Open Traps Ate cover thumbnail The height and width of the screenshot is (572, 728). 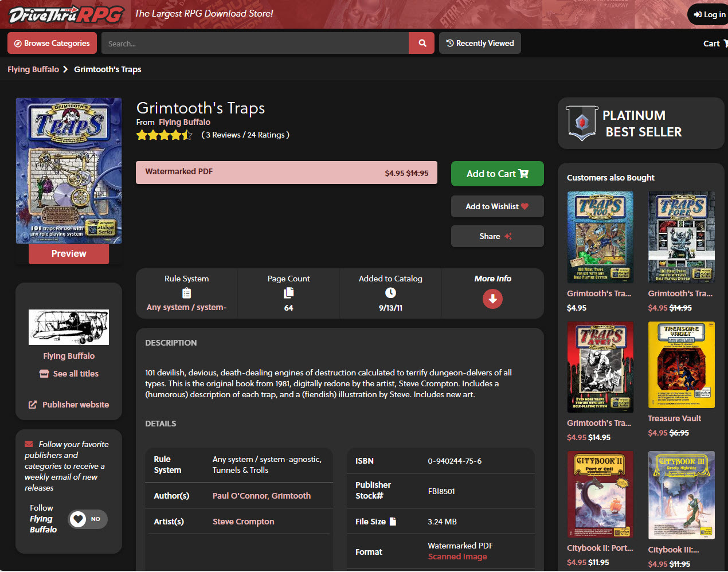[600, 367]
